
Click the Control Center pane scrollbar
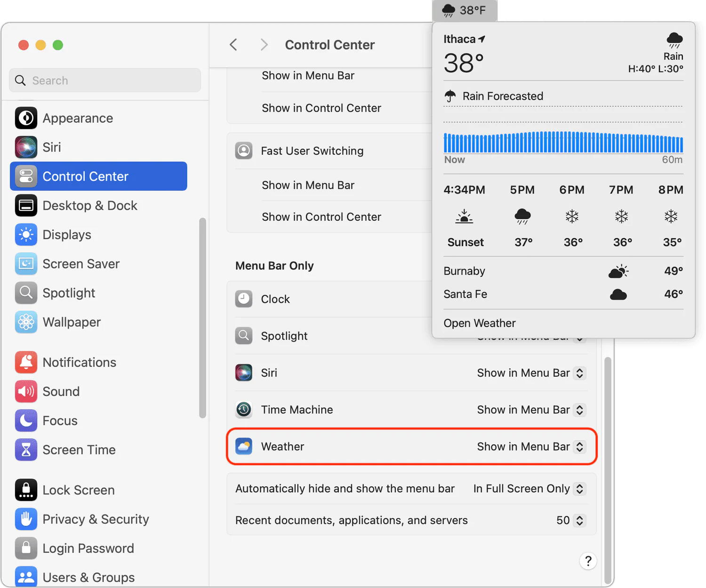(608, 470)
